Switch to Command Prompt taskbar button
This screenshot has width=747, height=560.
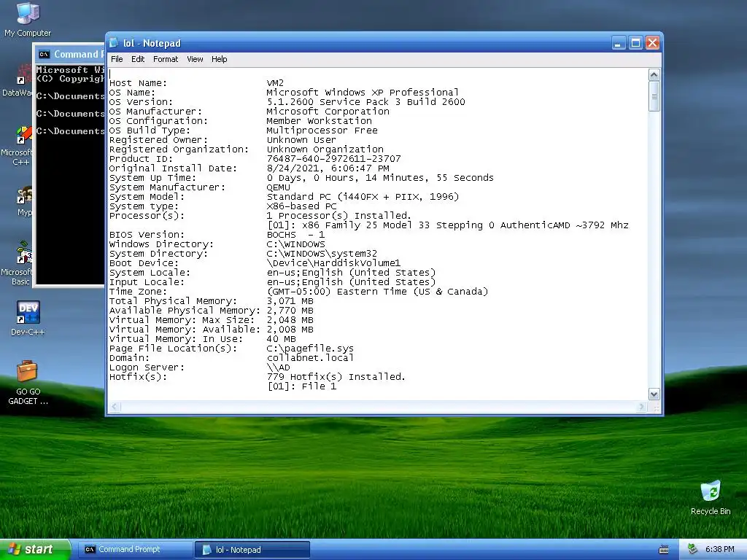134,550
